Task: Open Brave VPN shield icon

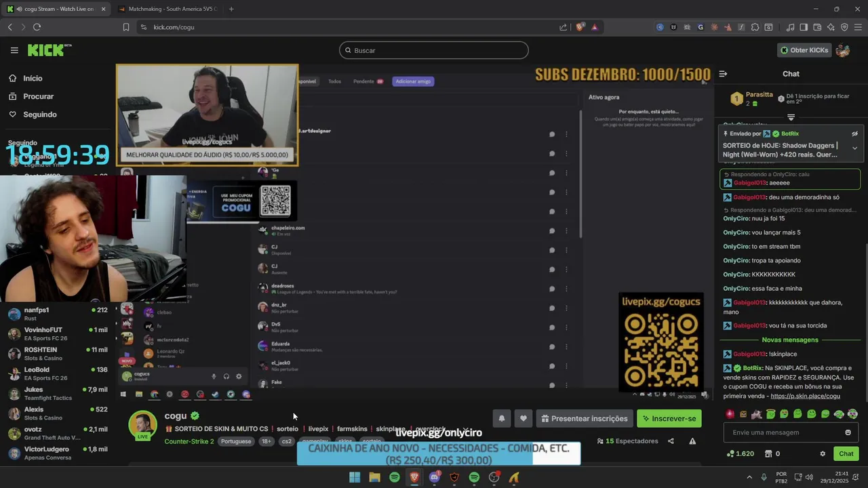Action: (844, 27)
